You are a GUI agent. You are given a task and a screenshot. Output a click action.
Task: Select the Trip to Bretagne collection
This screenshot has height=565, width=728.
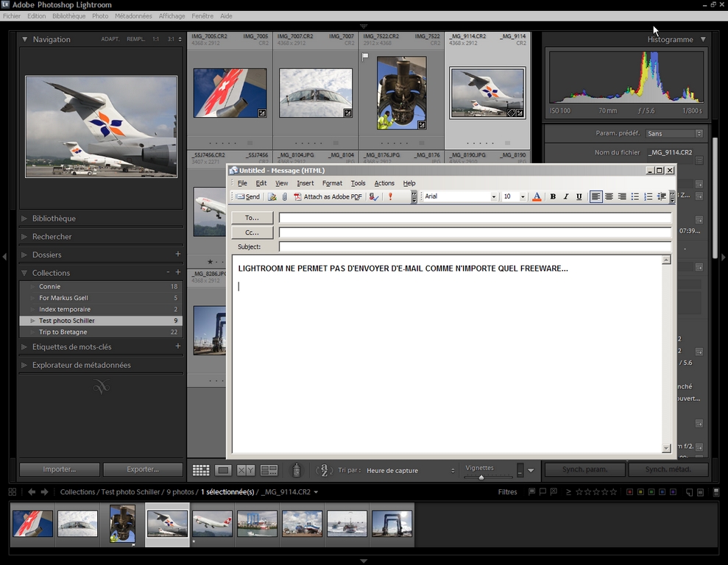101,332
